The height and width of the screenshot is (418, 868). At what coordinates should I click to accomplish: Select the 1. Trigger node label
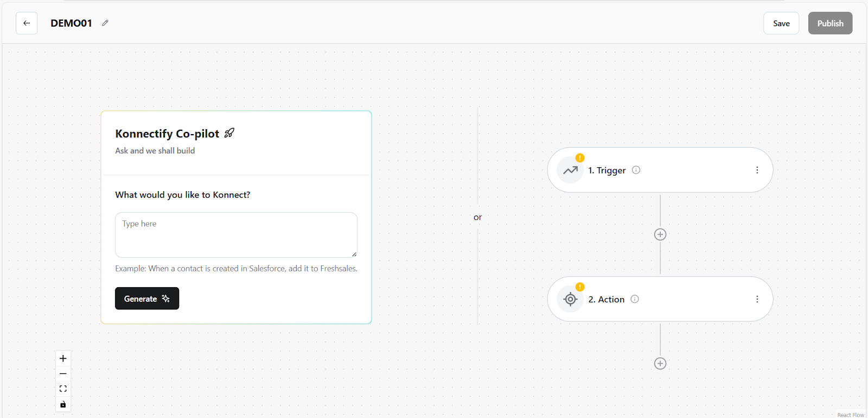click(607, 170)
